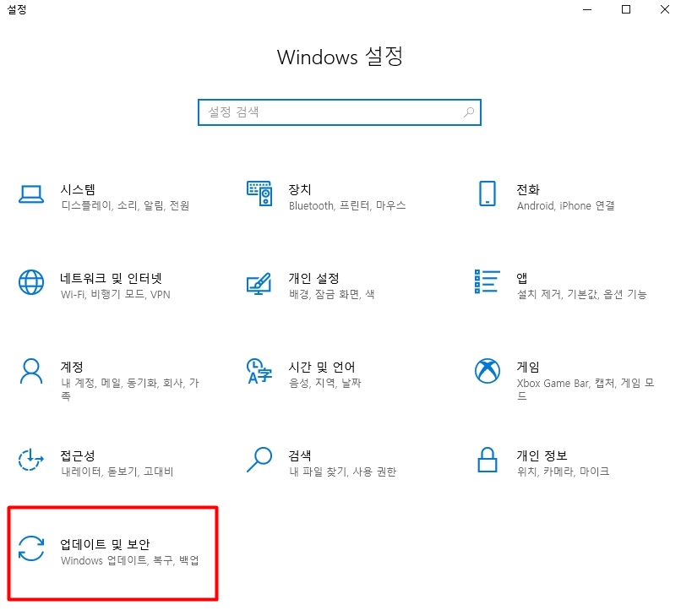This screenshot has height=616, width=681.
Task: Click the 장치 keyboard and speaker icon
Action: (259, 194)
